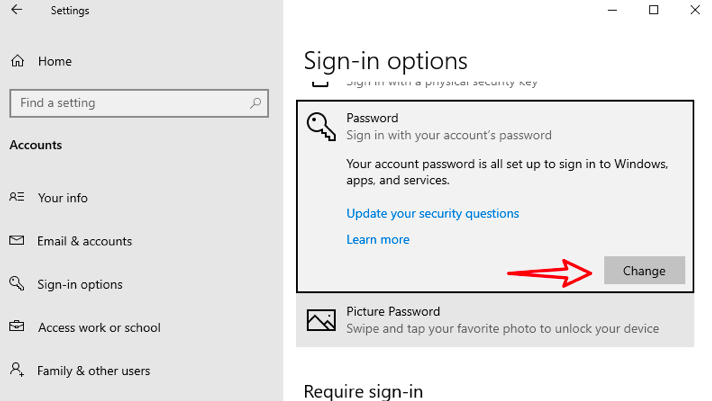Maximize the Settings window

click(653, 10)
